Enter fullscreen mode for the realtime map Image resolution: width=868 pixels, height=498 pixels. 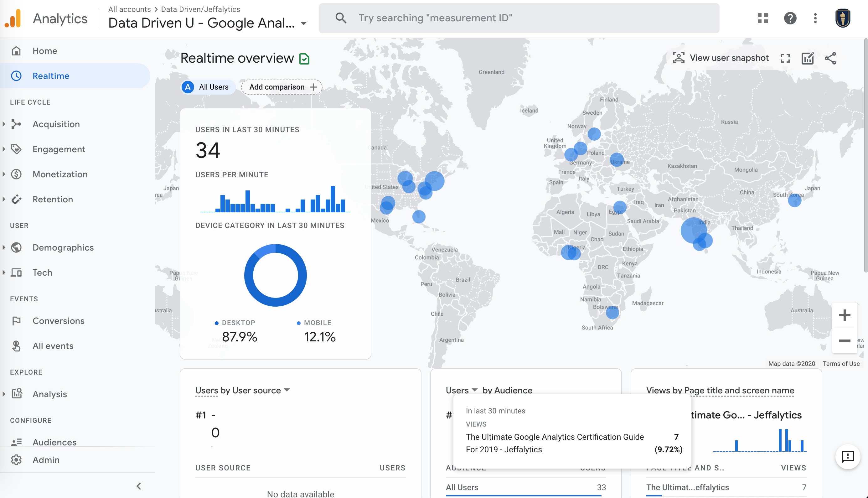pyautogui.click(x=785, y=58)
